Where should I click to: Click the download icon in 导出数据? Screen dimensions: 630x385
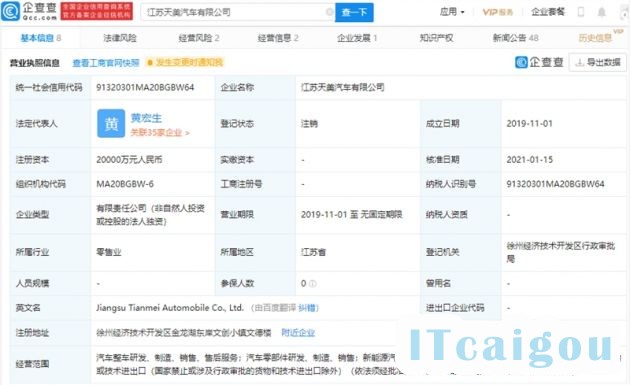pos(579,63)
